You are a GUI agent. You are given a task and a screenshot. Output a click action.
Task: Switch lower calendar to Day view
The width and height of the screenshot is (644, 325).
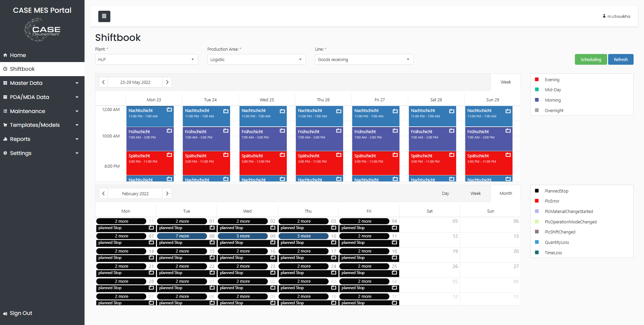click(x=445, y=194)
